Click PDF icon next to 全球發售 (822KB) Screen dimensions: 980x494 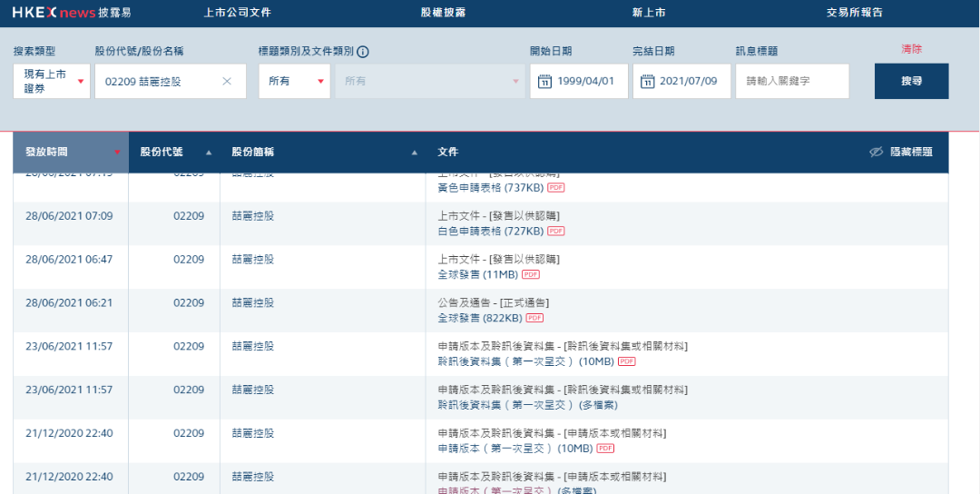[x=534, y=318]
